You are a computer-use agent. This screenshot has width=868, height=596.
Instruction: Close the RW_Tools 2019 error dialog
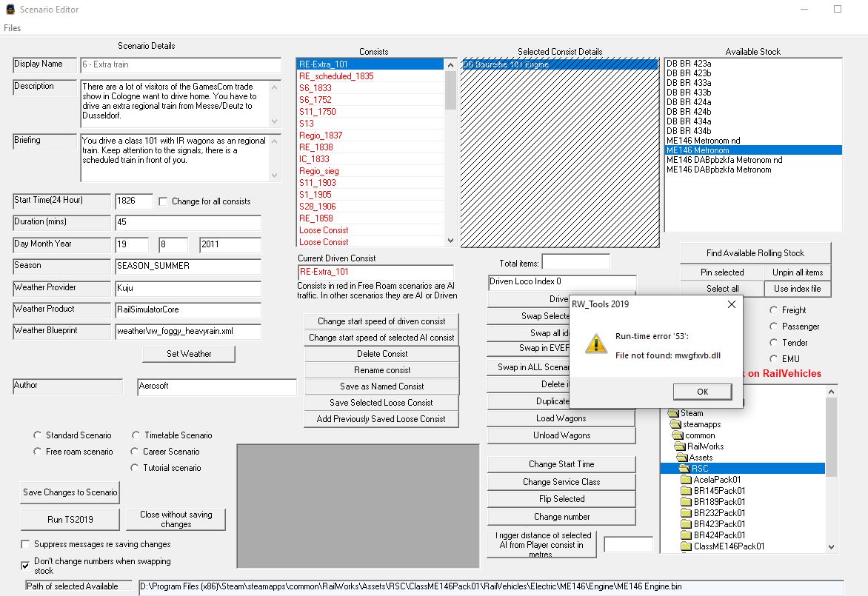coord(731,304)
